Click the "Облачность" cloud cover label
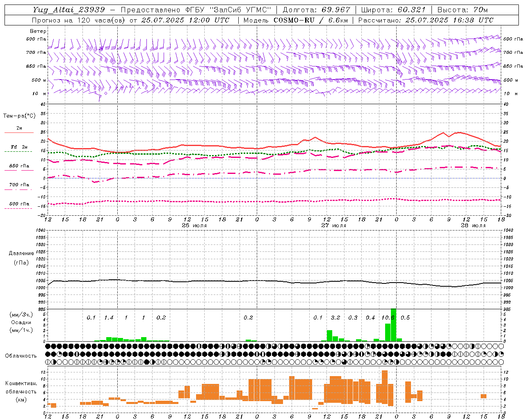Image resolution: width=525 pixels, height=420 pixels. pos(21,356)
